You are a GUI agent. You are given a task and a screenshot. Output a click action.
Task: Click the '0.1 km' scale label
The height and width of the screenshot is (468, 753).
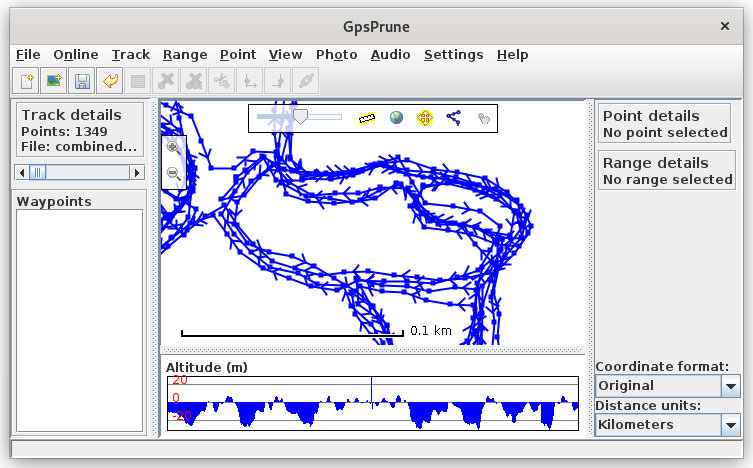point(431,331)
